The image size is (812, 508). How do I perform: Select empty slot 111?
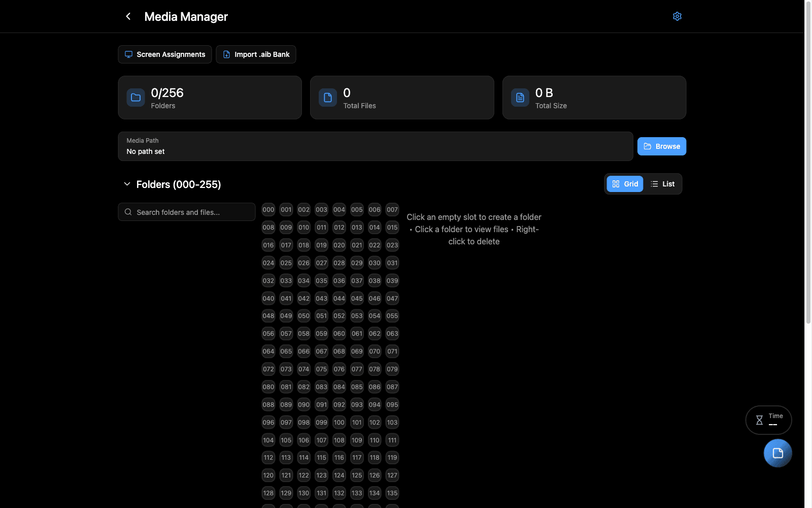coord(392,440)
